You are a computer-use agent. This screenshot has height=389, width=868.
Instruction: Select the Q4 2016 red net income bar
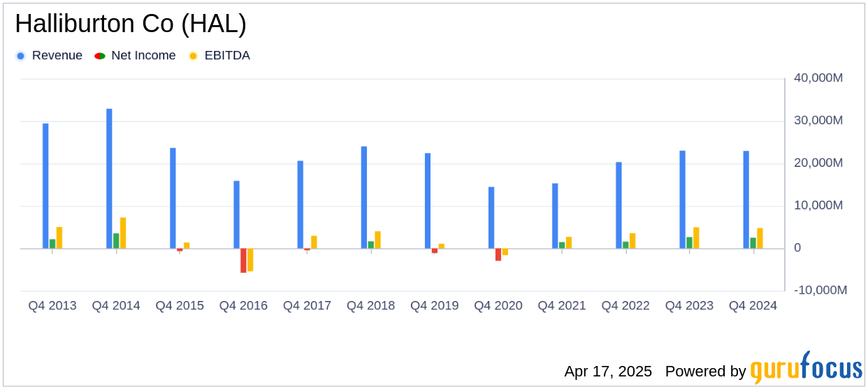point(243,260)
